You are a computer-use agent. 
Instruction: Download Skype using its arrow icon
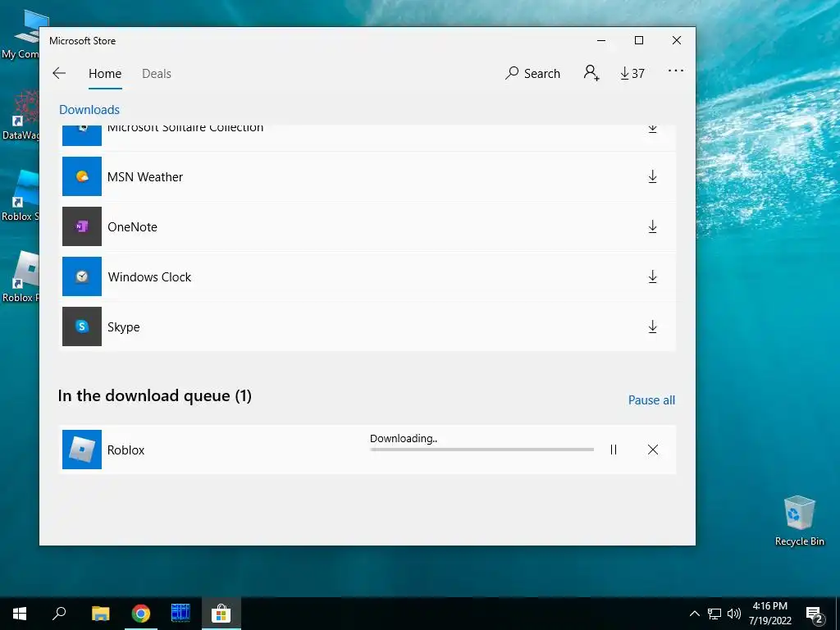point(652,326)
